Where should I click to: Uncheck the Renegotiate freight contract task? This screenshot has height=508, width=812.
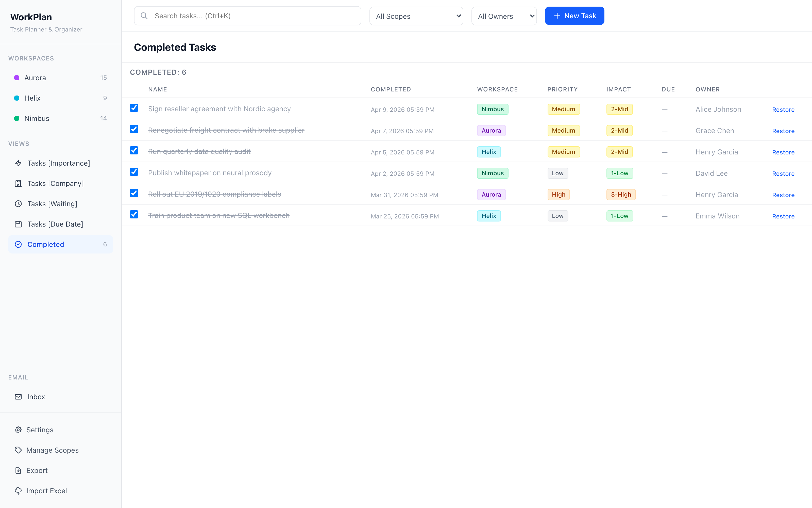[x=134, y=129]
